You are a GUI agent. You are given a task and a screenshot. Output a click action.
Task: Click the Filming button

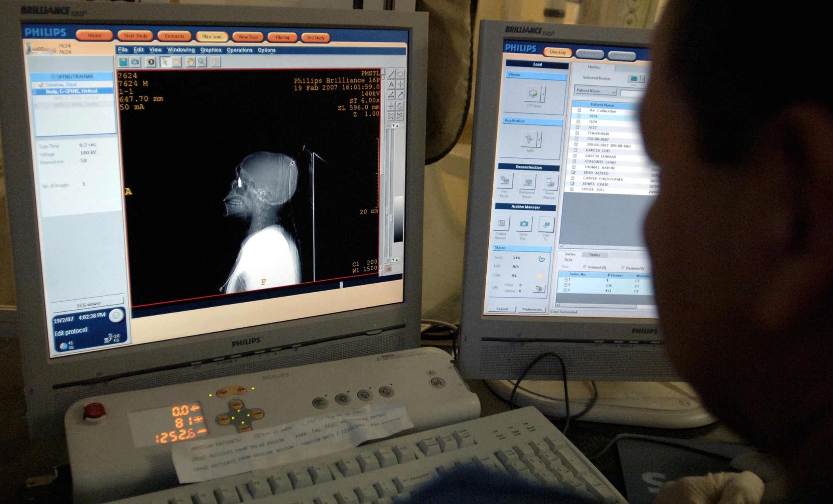pyautogui.click(x=282, y=37)
